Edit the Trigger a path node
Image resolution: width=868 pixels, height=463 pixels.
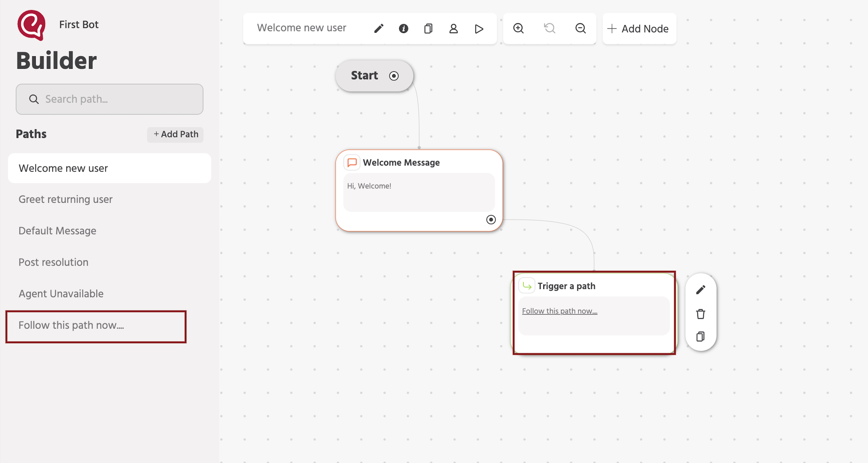701,290
